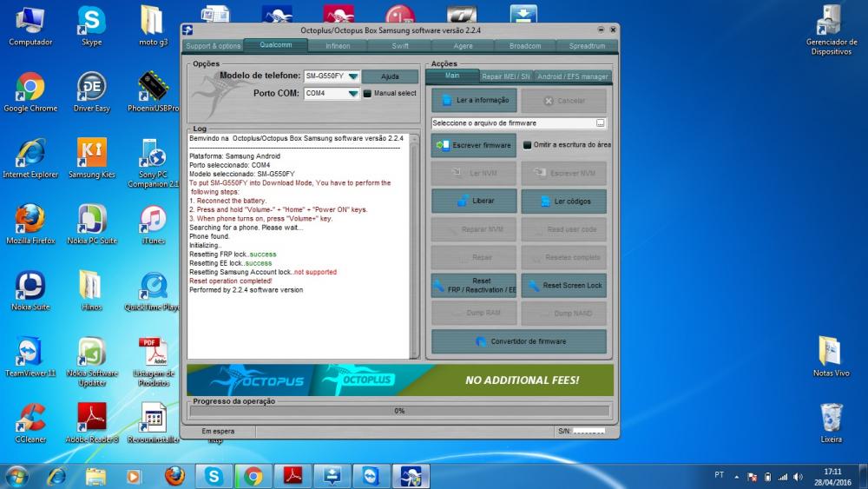Click the Liberar button
This screenshot has width=868, height=489.
[x=474, y=201]
